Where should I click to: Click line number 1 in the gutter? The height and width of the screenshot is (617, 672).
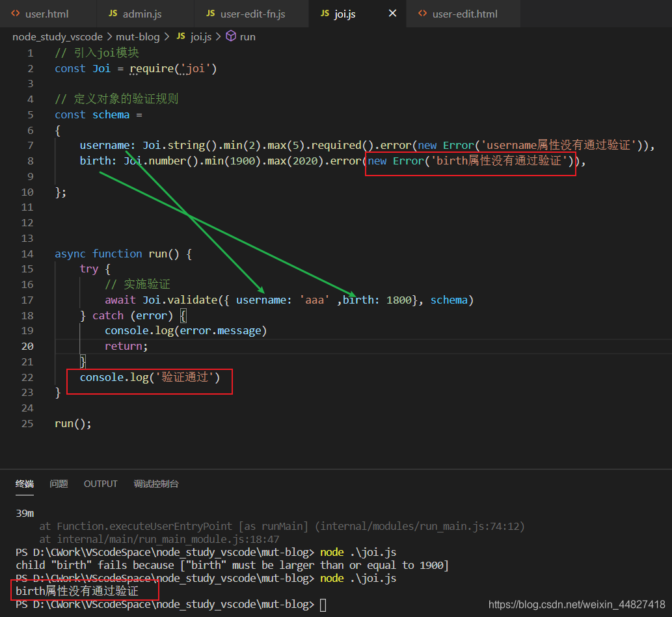coord(31,53)
